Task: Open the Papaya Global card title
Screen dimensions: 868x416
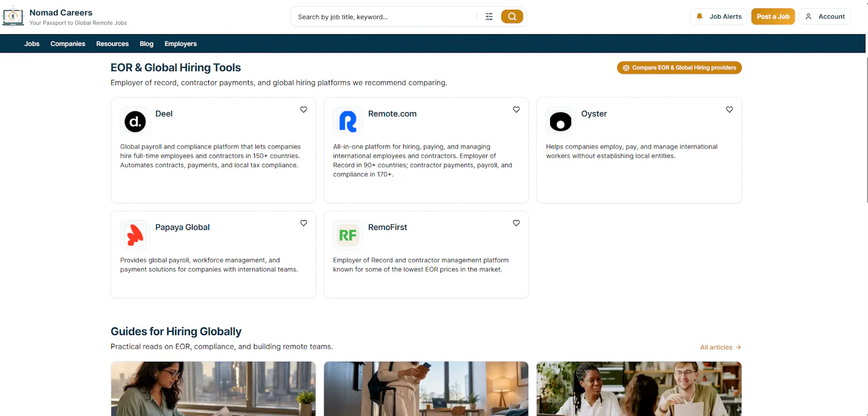Action: [x=182, y=227]
